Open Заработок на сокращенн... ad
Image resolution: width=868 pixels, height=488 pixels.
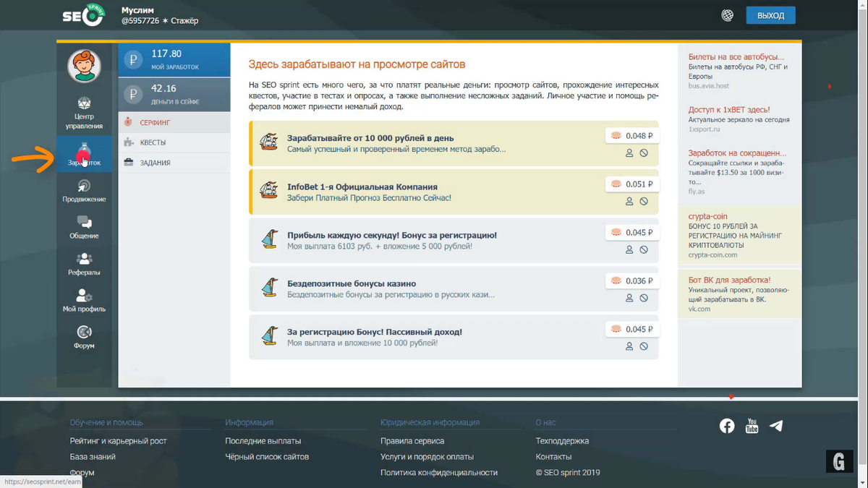coord(737,153)
